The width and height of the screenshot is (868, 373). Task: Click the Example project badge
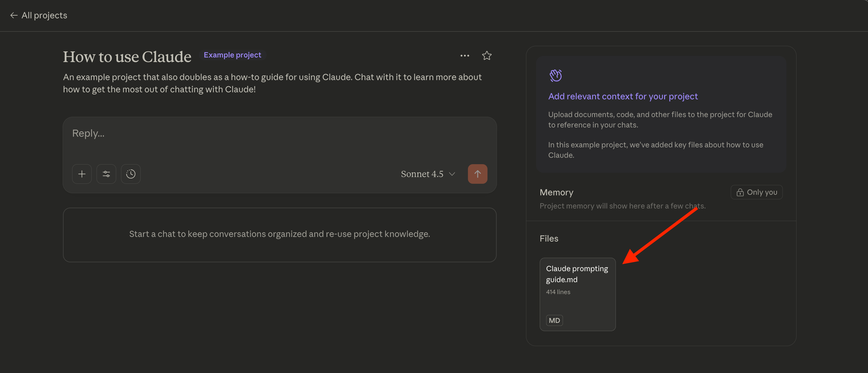232,55
